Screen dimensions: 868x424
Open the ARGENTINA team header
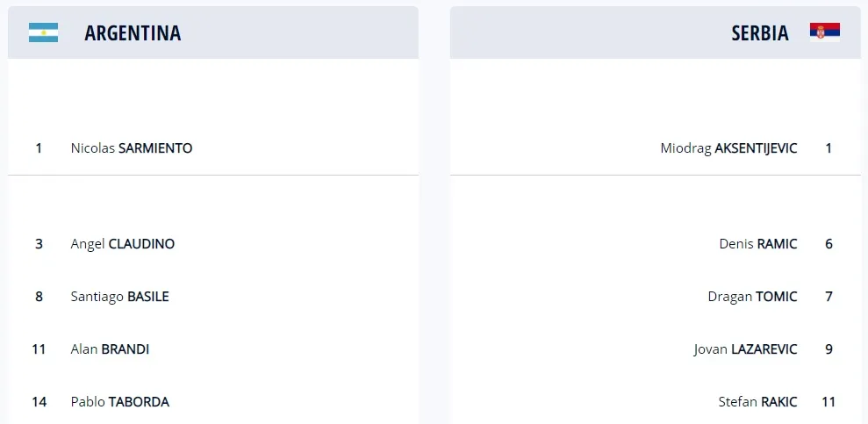pos(133,33)
